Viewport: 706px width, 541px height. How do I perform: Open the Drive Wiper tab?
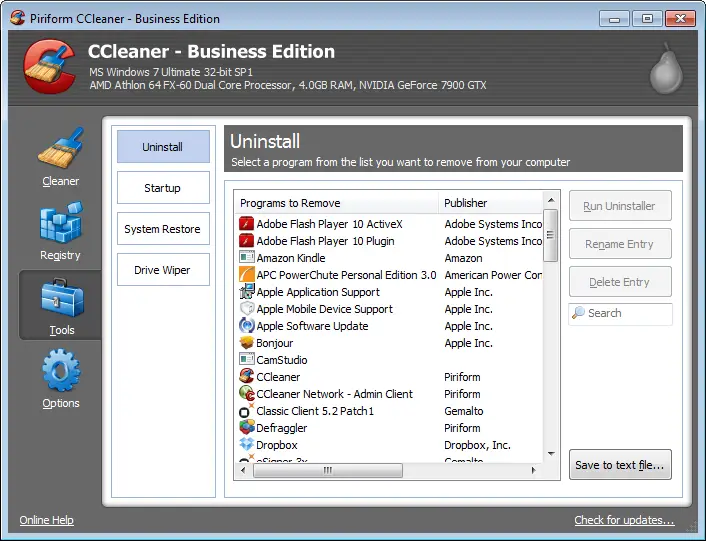click(x=163, y=270)
